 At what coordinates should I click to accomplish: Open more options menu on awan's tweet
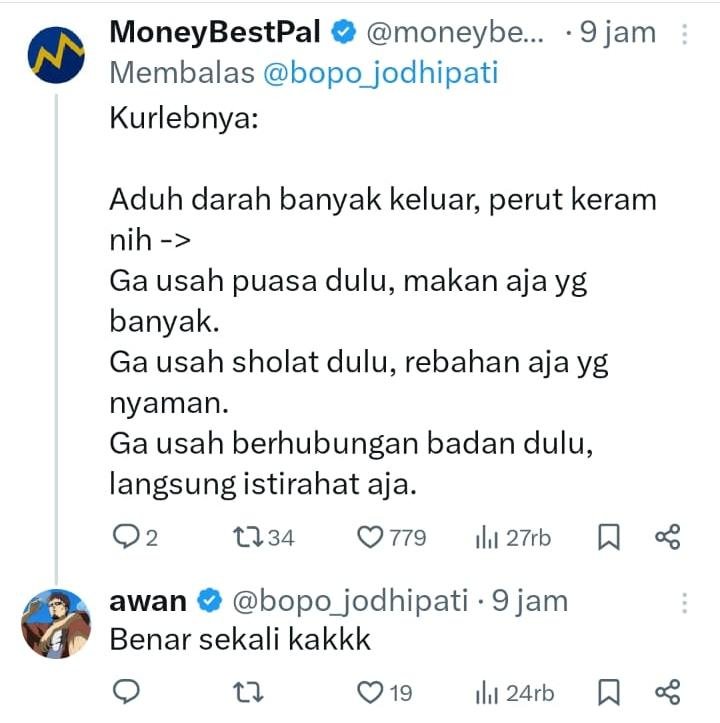pos(684,603)
